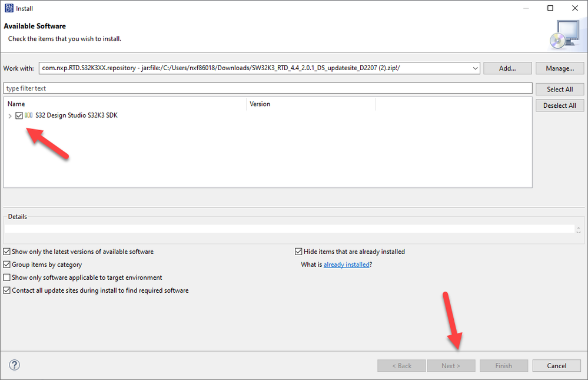Click the Cancel button
This screenshot has height=380, width=588.
pyautogui.click(x=556, y=366)
